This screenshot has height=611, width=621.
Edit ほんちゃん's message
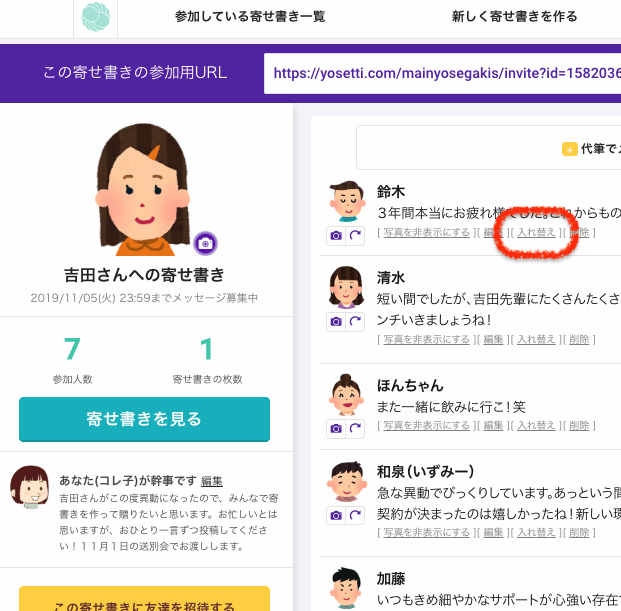493,426
